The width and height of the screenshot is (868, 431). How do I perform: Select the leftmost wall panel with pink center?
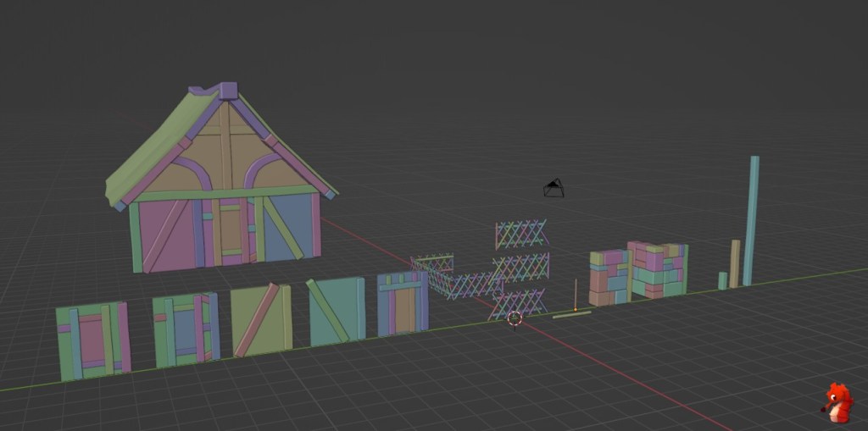93,340
